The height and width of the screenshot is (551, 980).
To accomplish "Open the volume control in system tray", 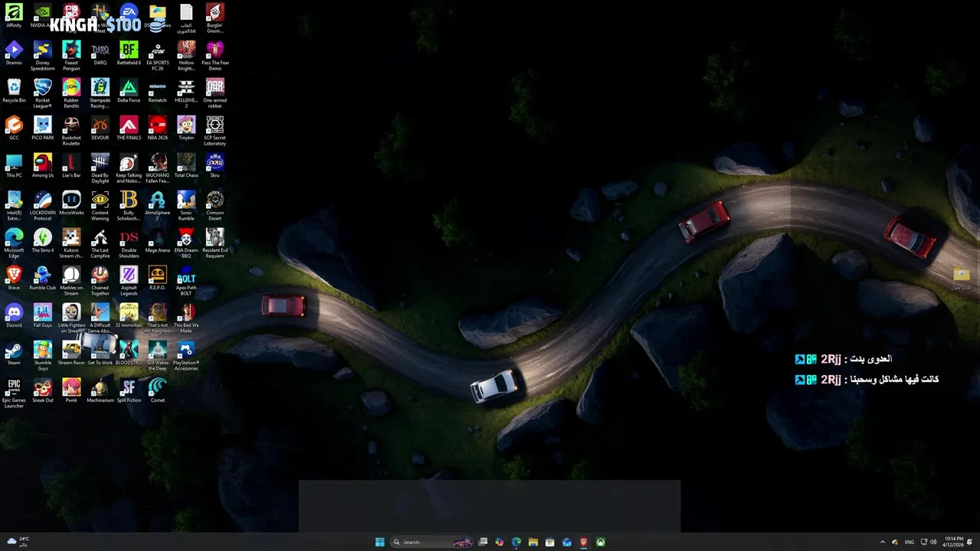I will click(933, 542).
